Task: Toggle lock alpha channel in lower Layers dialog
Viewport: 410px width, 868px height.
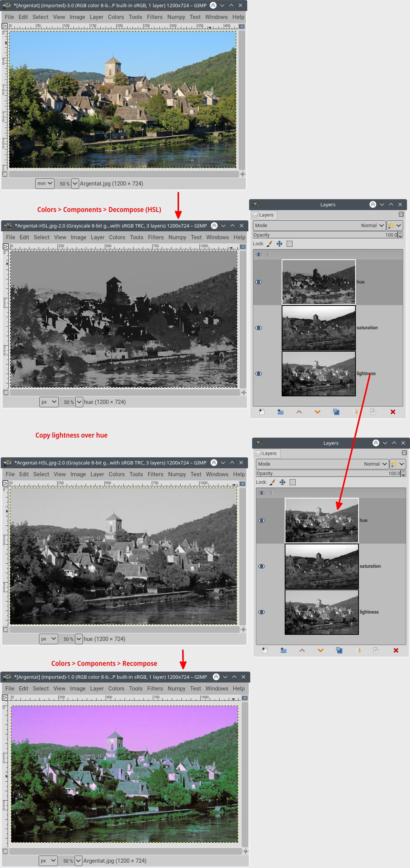Action: coord(293,482)
